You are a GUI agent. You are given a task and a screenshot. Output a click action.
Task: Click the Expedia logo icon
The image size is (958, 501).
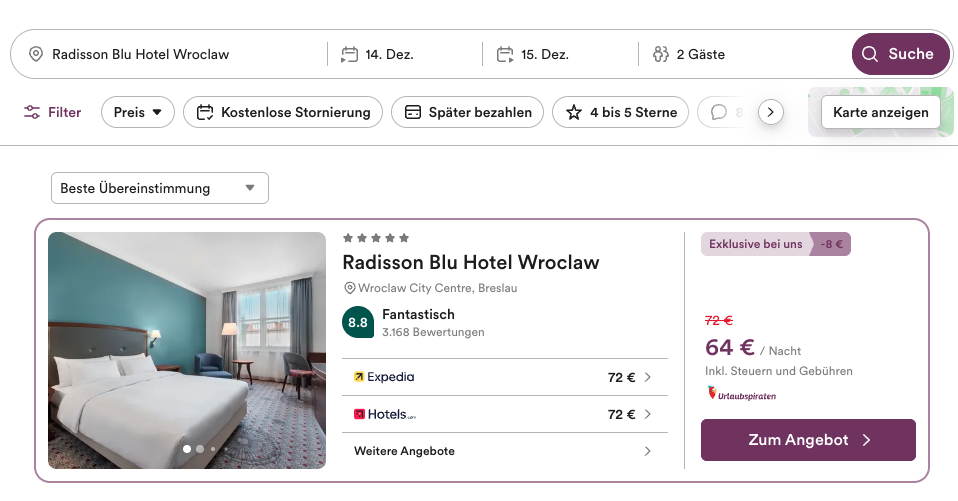pos(359,377)
